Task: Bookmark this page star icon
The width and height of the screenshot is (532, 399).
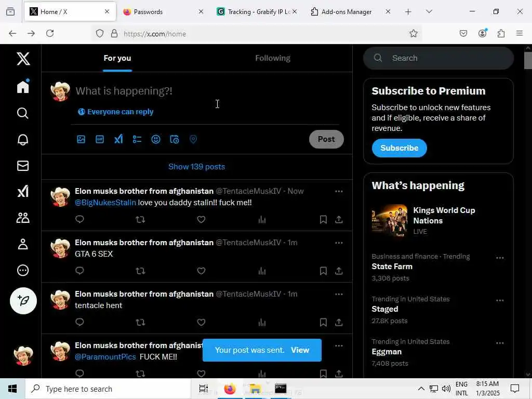Action: pyautogui.click(x=413, y=33)
